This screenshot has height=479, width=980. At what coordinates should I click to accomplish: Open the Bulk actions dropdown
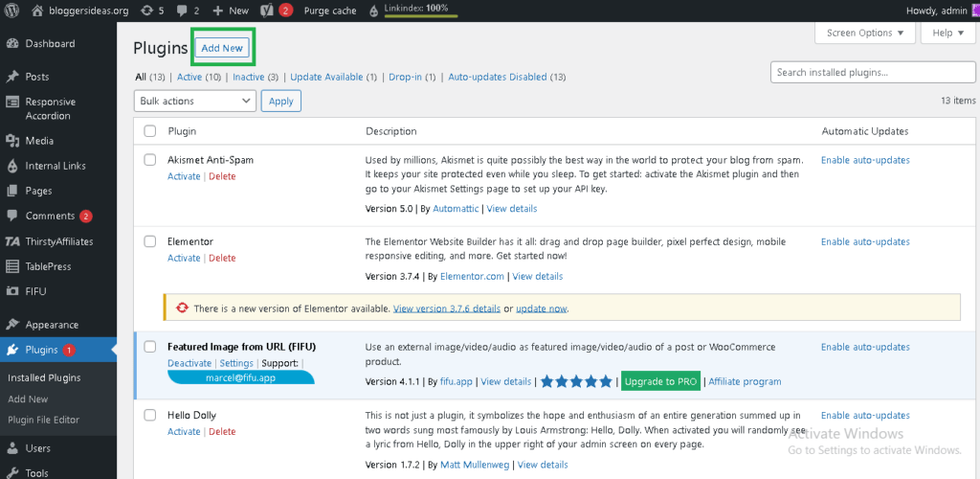coord(195,101)
